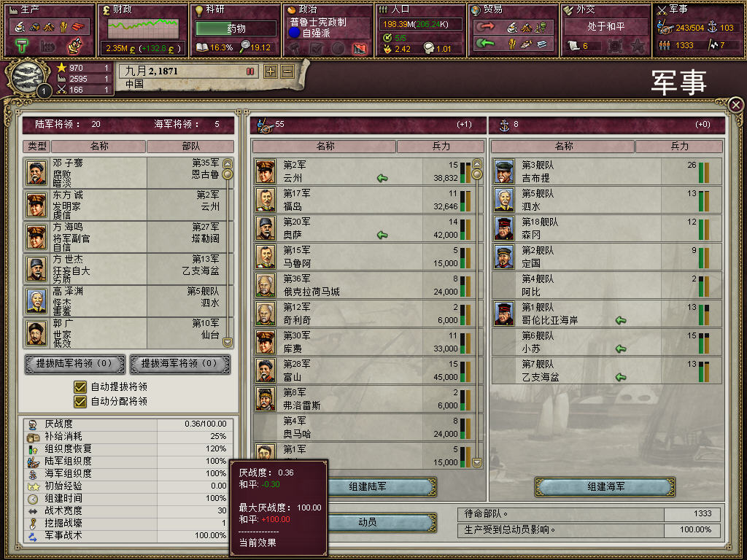Click commander portrait of 第3舰队
This screenshot has height=560, width=747.
pos(503,172)
